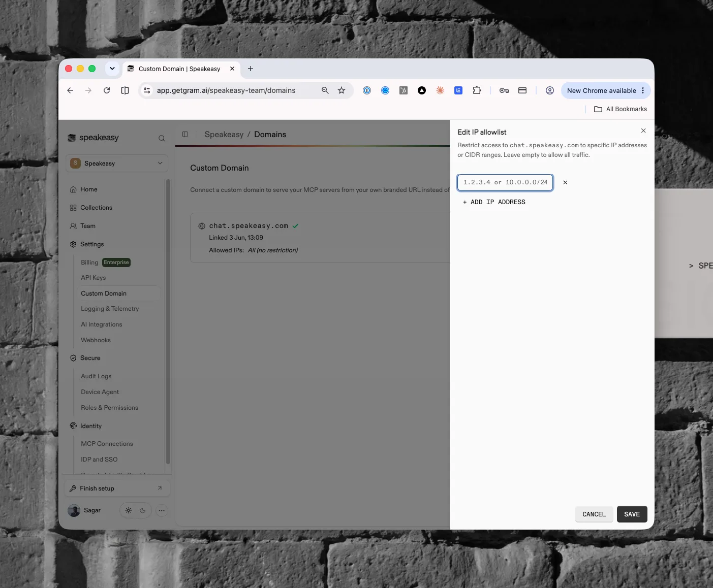Open the zoom magnifier icon in address bar
The width and height of the screenshot is (713, 588).
pos(325,90)
